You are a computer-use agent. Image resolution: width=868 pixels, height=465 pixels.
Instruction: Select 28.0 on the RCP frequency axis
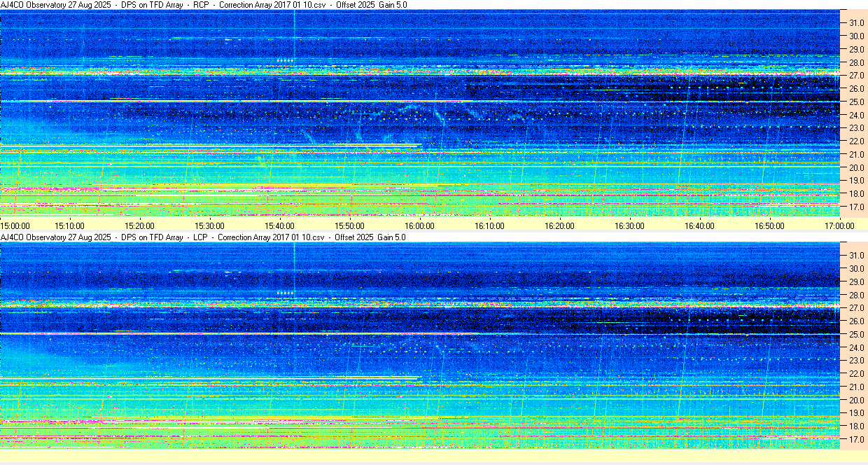pyautogui.click(x=857, y=63)
